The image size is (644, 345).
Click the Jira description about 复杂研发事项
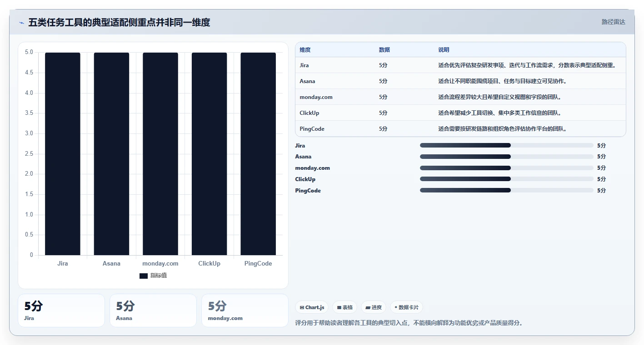point(527,65)
